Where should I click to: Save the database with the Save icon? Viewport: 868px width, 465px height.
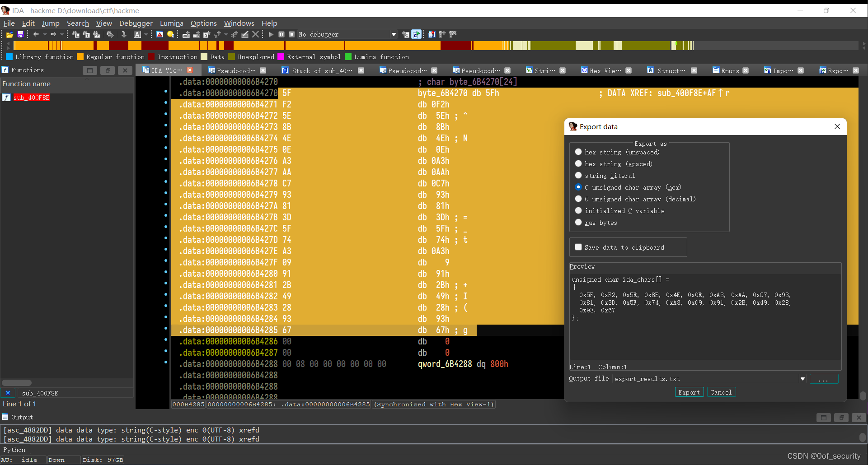pos(20,34)
